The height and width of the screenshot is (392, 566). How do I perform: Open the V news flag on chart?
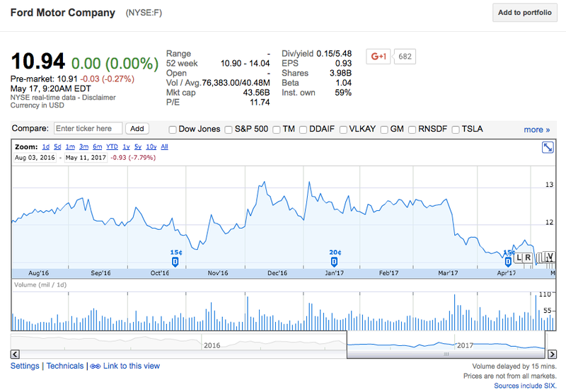click(550, 256)
